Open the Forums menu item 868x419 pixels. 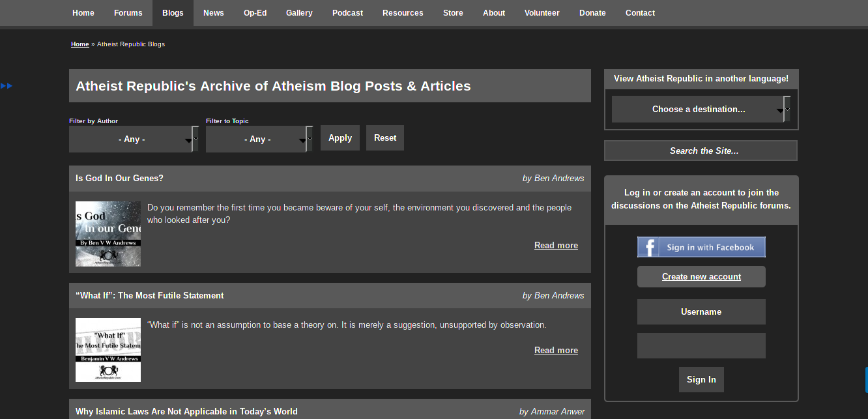coord(128,13)
